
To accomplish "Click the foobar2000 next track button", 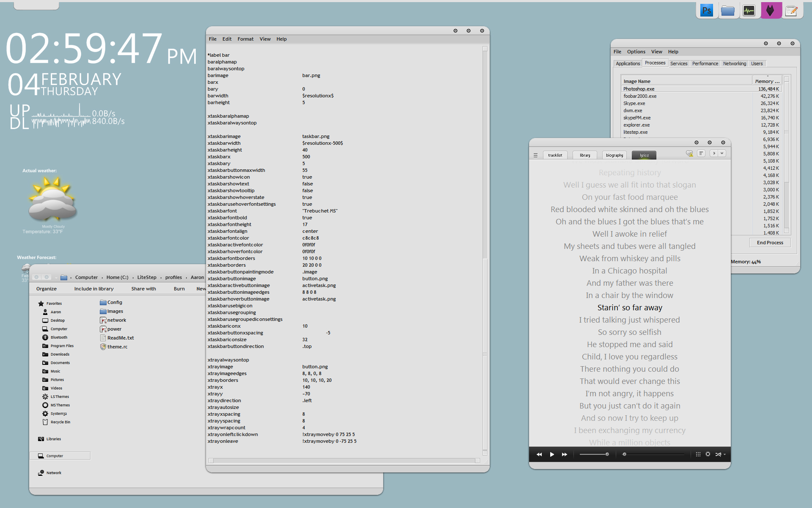I will click(564, 455).
